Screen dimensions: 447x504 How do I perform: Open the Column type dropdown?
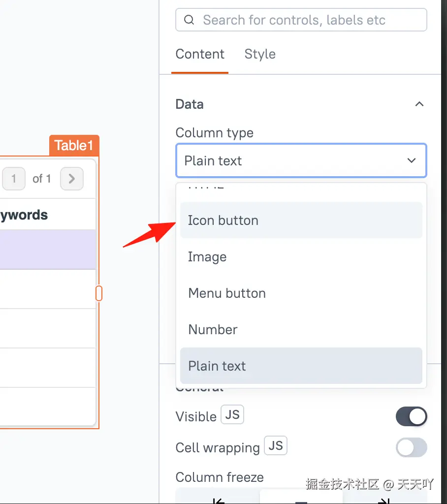pos(301,160)
